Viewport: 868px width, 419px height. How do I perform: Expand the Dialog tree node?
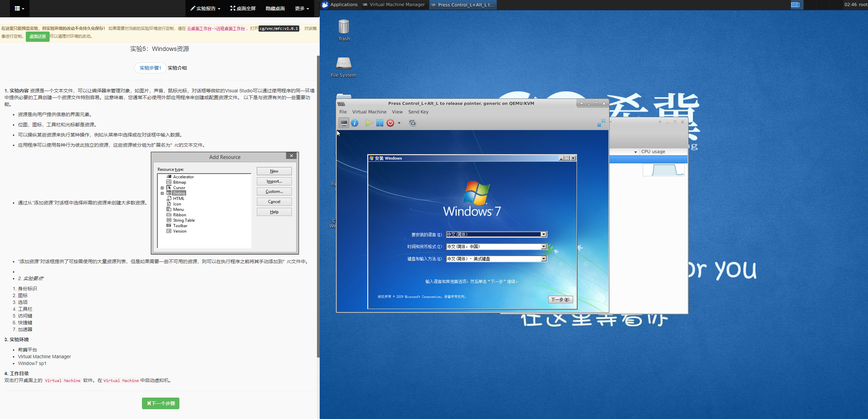(x=162, y=193)
